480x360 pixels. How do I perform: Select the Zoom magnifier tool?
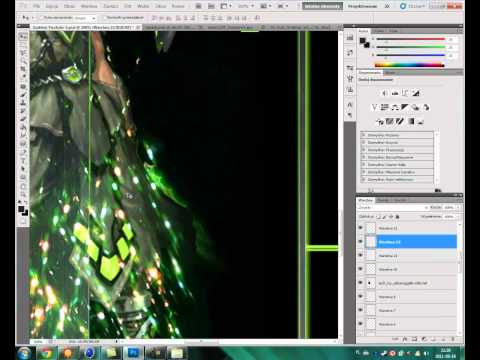[x=23, y=193]
